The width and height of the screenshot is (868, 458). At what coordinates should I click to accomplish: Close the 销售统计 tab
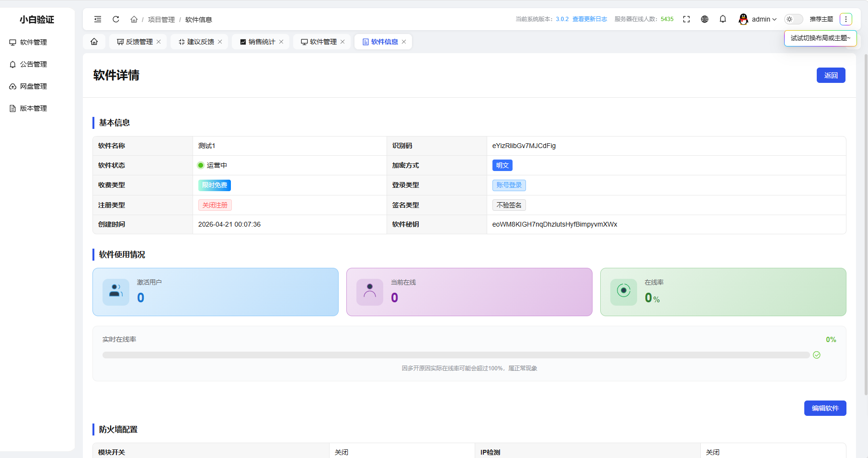click(281, 42)
